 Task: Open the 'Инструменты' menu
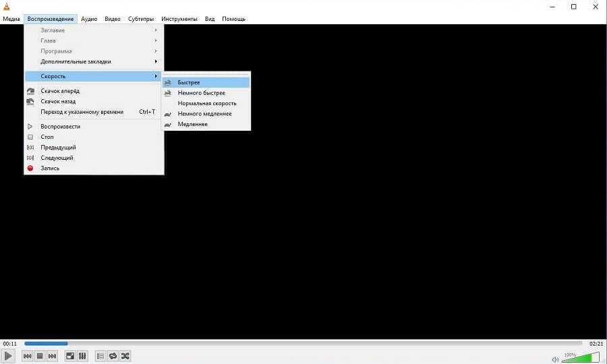[x=179, y=19]
